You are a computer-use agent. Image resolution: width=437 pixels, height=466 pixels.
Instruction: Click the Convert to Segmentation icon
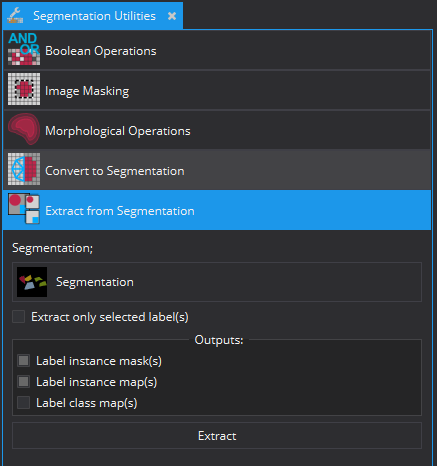pyautogui.click(x=24, y=169)
